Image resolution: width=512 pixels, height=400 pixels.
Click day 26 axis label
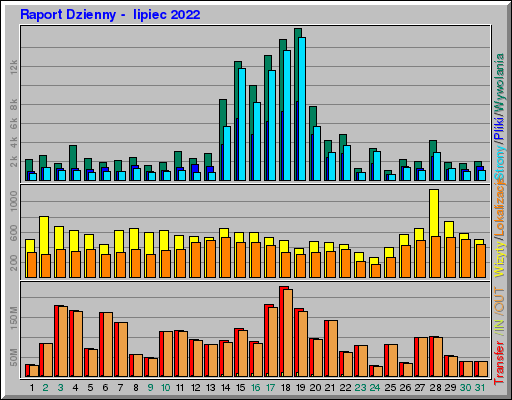point(405,388)
